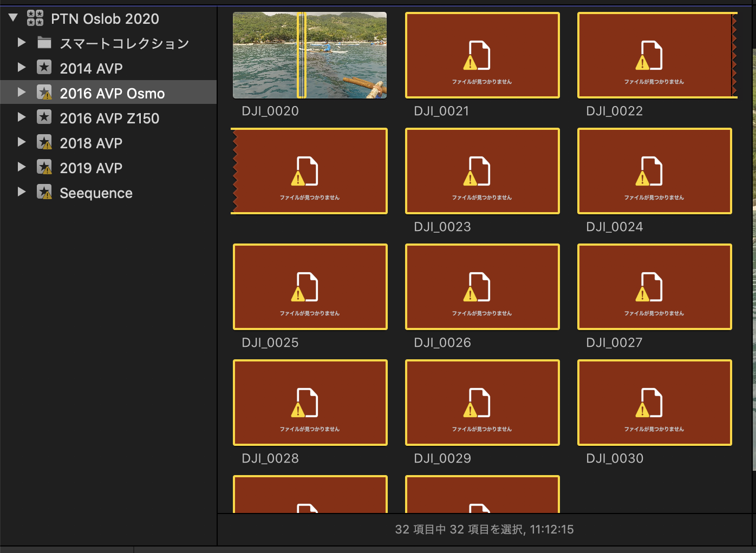The image size is (756, 553).
Task: Click the star warning icon of 2018 AVP
Action: 44,142
